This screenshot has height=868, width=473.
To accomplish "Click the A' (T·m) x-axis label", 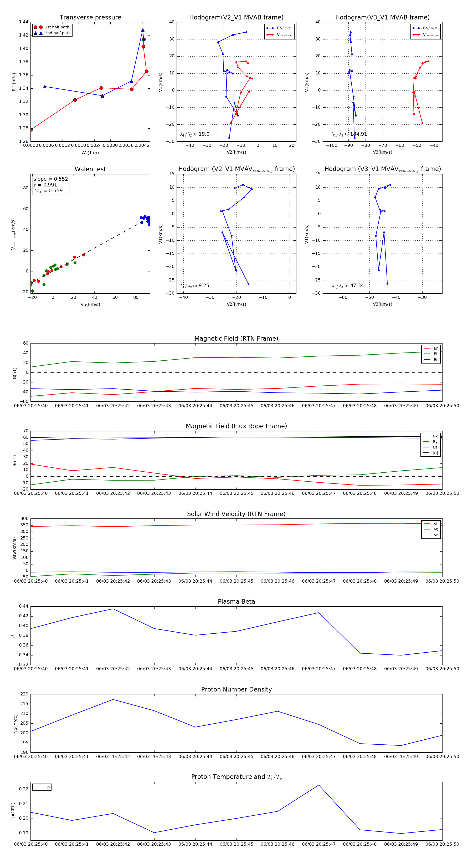I will tap(90, 153).
